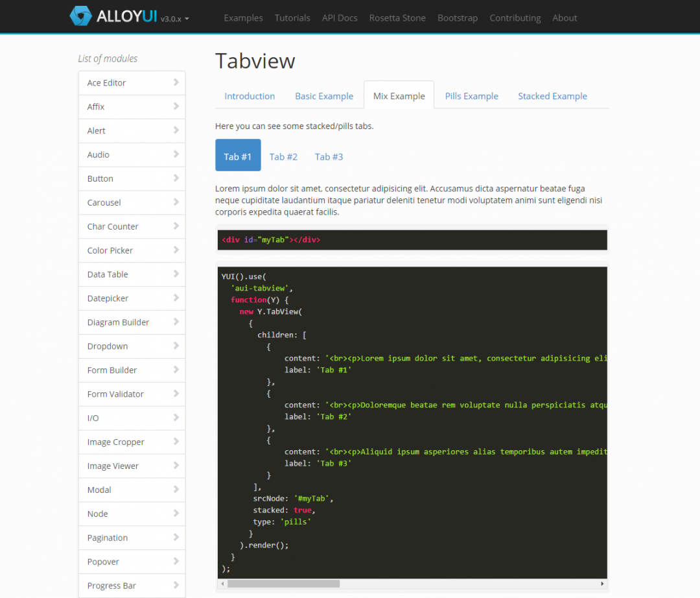Click the code scrollbar left arrow

pyautogui.click(x=222, y=584)
